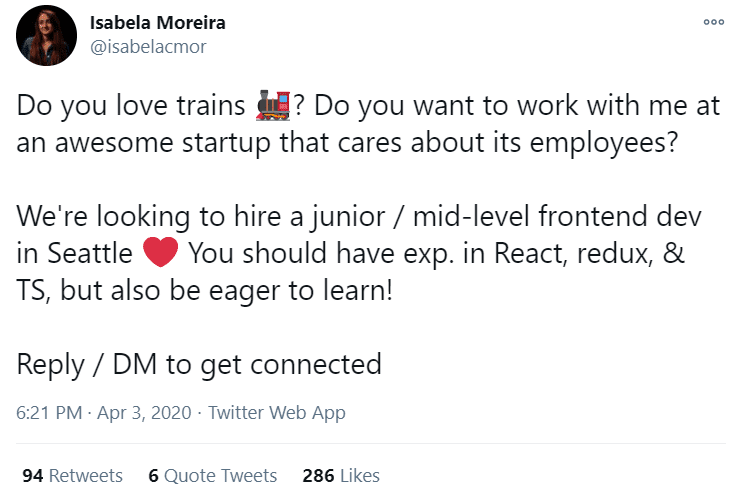Viewport: 744px width, 503px height.
Task: Open the Twitter Web App source link
Action: click(276, 412)
